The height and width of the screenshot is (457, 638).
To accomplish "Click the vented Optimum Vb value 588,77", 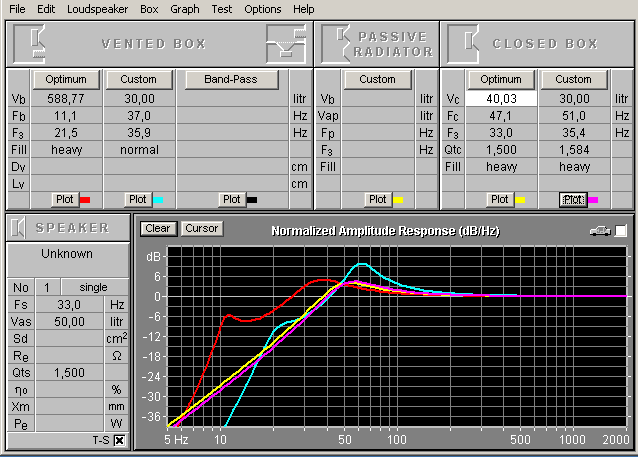I will (x=66, y=99).
